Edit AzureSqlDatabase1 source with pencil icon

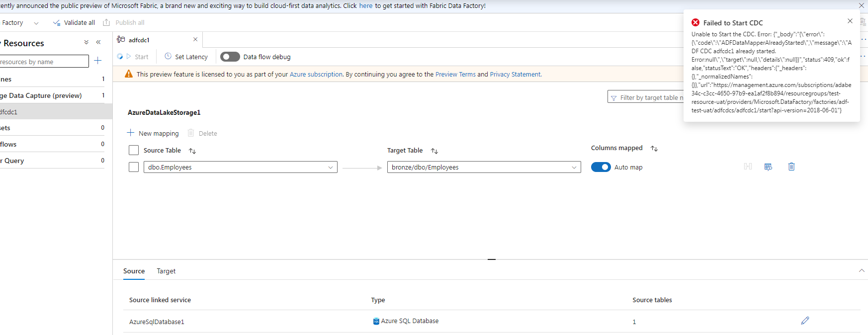click(805, 321)
